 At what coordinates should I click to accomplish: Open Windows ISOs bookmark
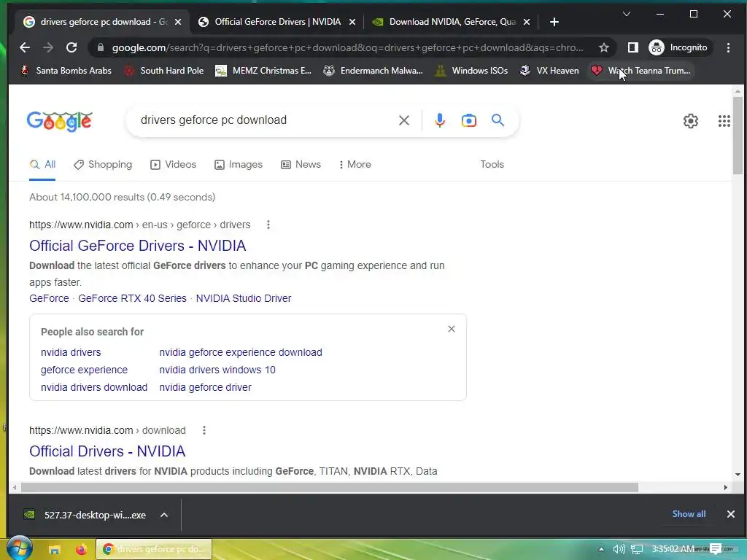472,71
